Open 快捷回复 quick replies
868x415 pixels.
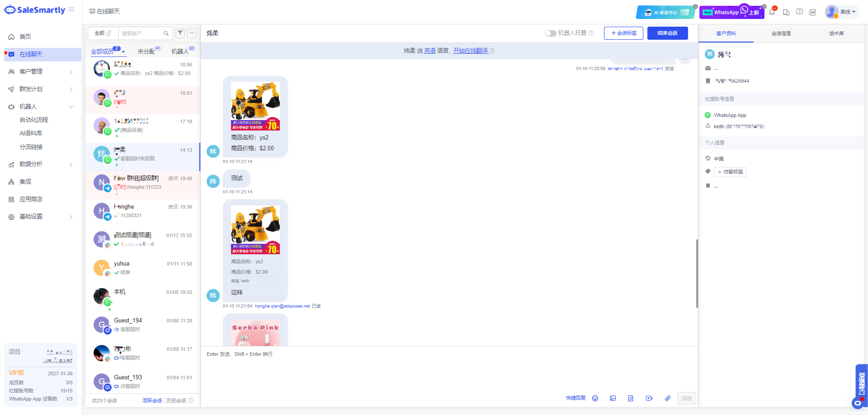click(576, 398)
